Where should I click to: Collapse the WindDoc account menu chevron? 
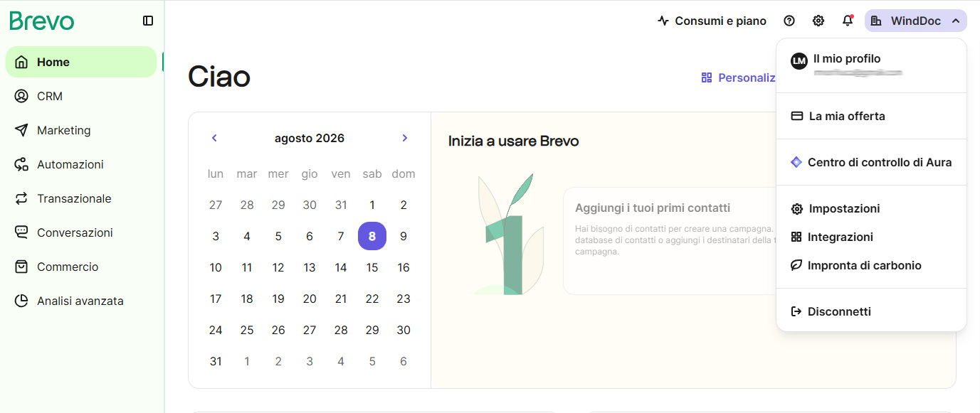click(955, 21)
